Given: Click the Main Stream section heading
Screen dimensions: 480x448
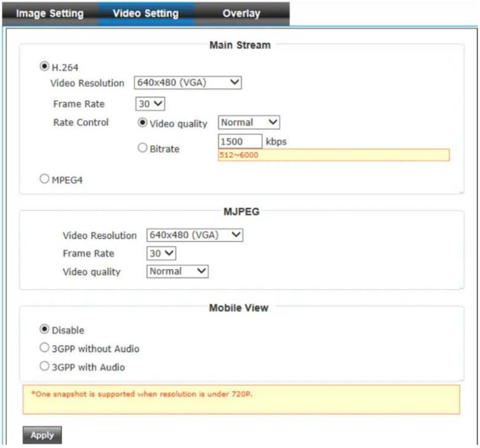Looking at the screenshot, I should pyautogui.click(x=240, y=45).
